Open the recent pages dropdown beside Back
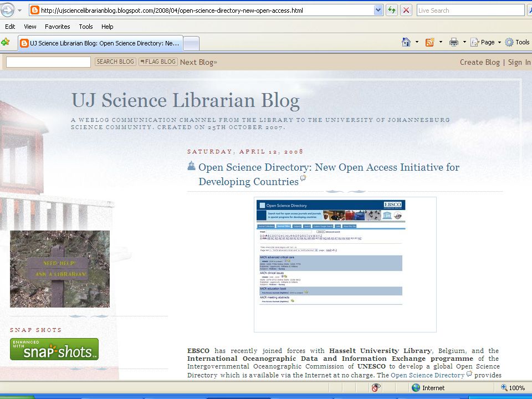Screen dimensions: 532x399 (x=20, y=11)
